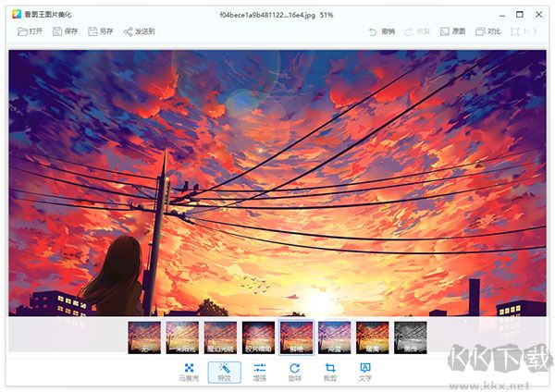Set zoom to actual size 1:1
The width and height of the screenshot is (555, 392).
524,31
